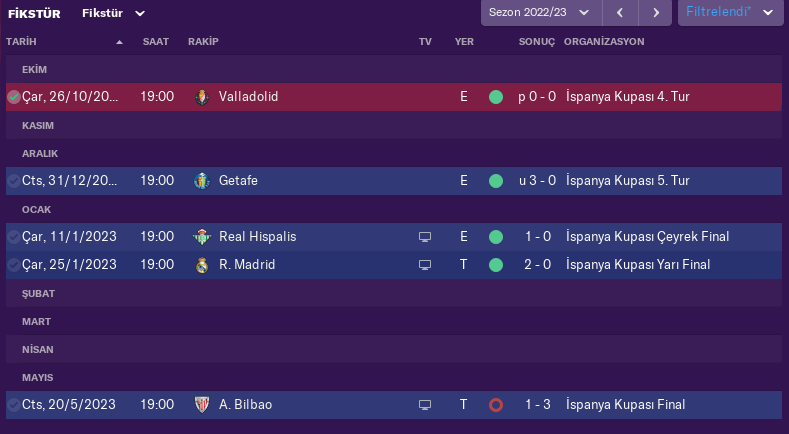Viewport: 789px width, 434px height.
Task: Click the A. Bilbao club badge
Action: click(x=202, y=405)
